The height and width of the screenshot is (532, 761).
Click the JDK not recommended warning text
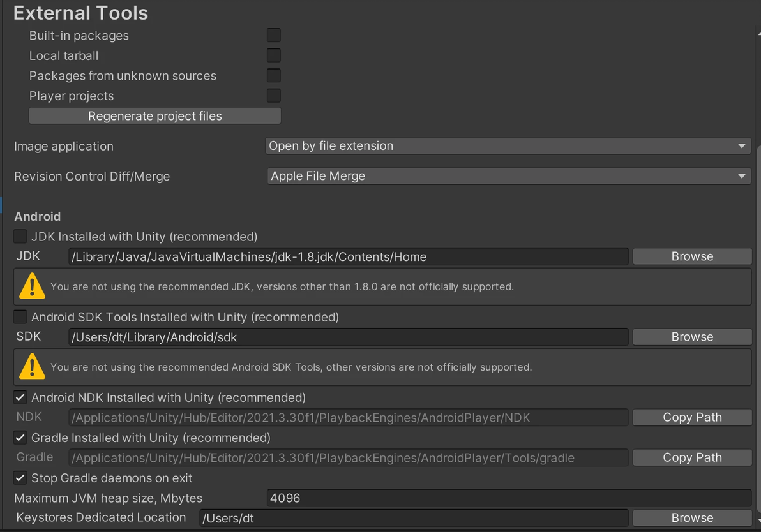[x=282, y=286]
